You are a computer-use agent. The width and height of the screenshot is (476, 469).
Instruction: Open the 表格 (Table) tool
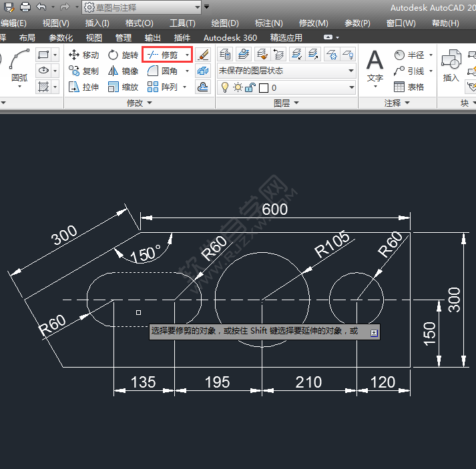[409, 87]
